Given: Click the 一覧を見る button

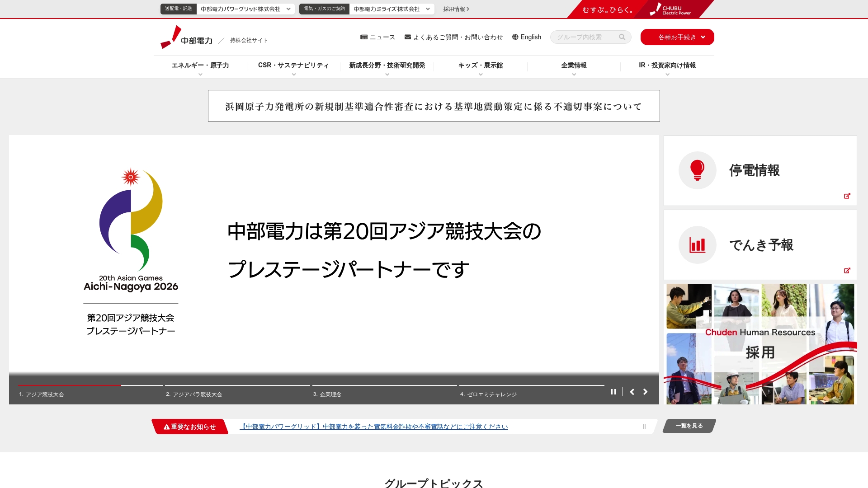Looking at the screenshot, I should [689, 426].
